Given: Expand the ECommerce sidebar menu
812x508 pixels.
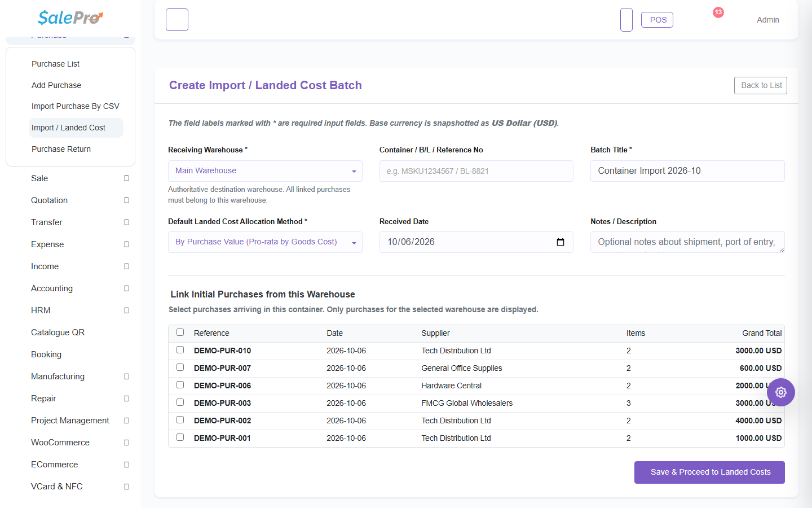Looking at the screenshot, I should pyautogui.click(x=70, y=465).
